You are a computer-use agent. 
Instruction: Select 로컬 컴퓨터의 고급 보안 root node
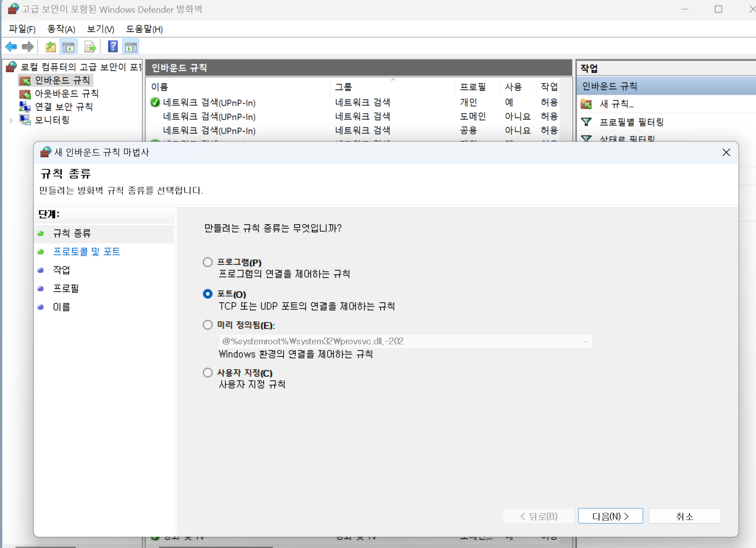coord(81,67)
